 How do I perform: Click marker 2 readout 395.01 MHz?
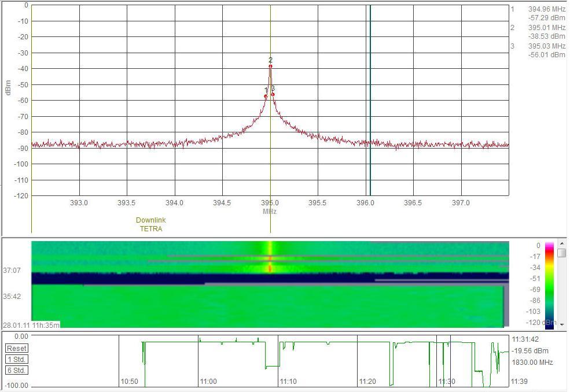[x=547, y=28]
